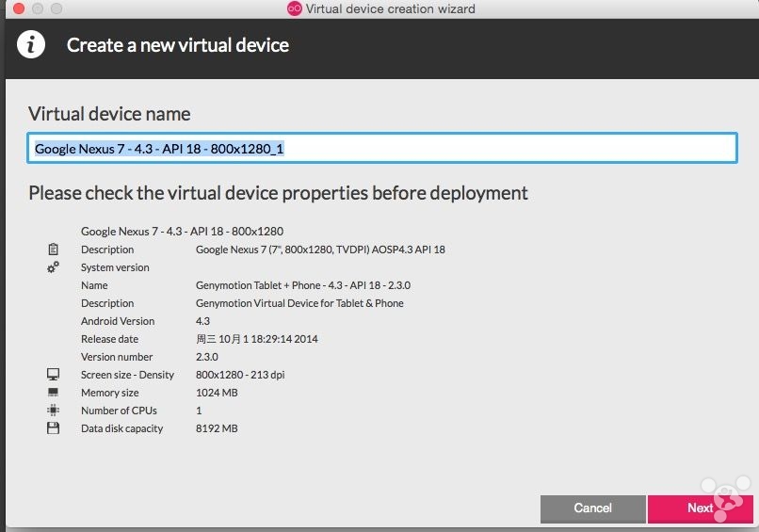Click 'Please check the virtual device properties' heading
Viewport: 759px width, 532px height.
point(279,193)
